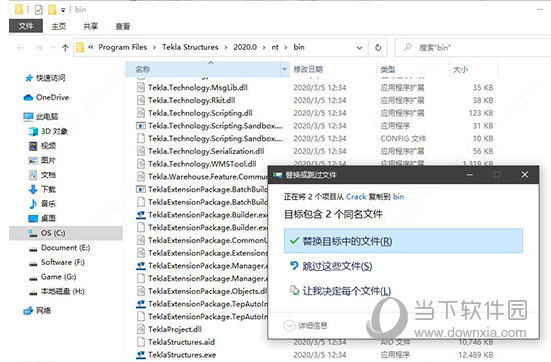551x362 pixels.
Task: Open the 文件 ribbon tab
Action: [26, 26]
